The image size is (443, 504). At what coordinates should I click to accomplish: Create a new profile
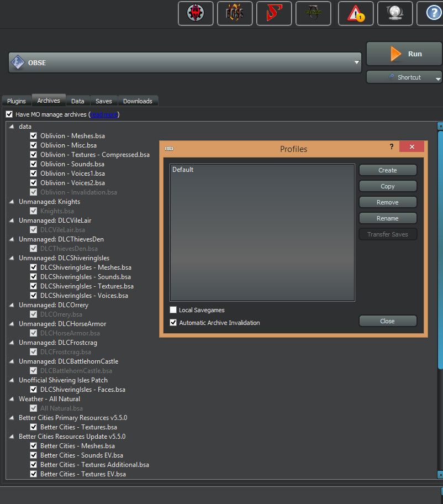[x=388, y=170]
